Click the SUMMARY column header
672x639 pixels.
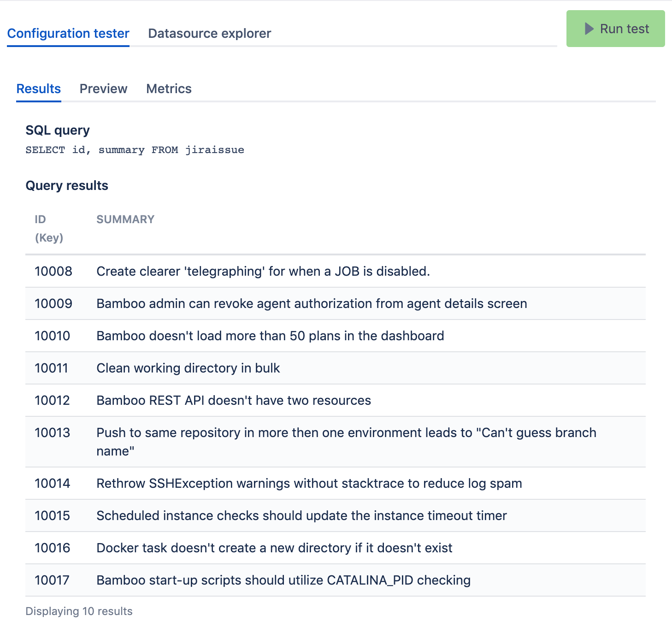pyautogui.click(x=125, y=219)
